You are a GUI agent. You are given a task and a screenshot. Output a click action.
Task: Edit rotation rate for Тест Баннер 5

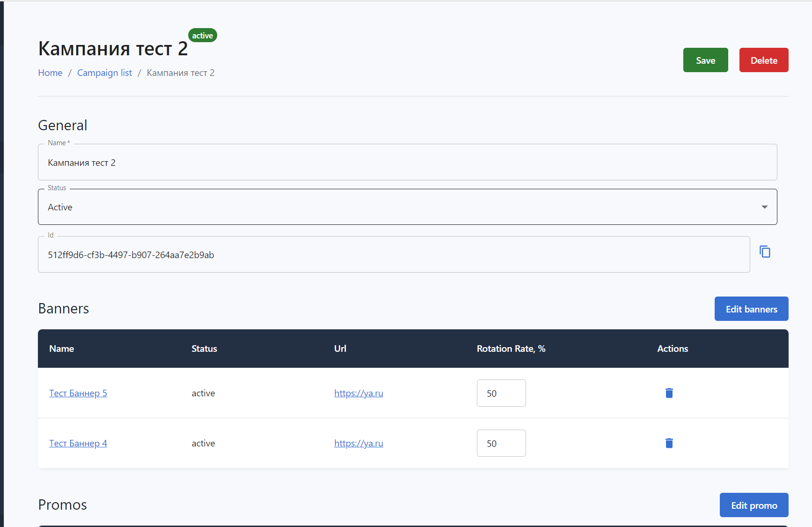(501, 393)
